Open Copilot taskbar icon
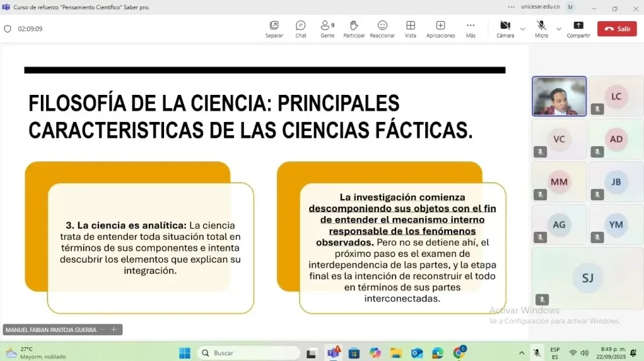Image resolution: width=644 pixels, height=361 pixels. pyautogui.click(x=375, y=353)
